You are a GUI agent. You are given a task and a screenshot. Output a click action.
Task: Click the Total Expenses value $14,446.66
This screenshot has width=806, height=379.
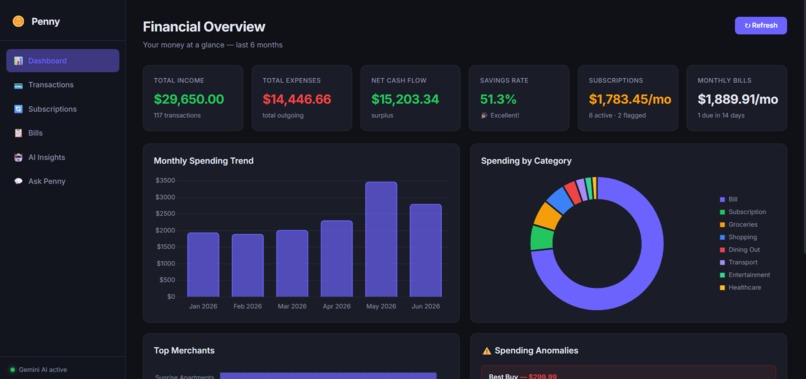tap(297, 99)
